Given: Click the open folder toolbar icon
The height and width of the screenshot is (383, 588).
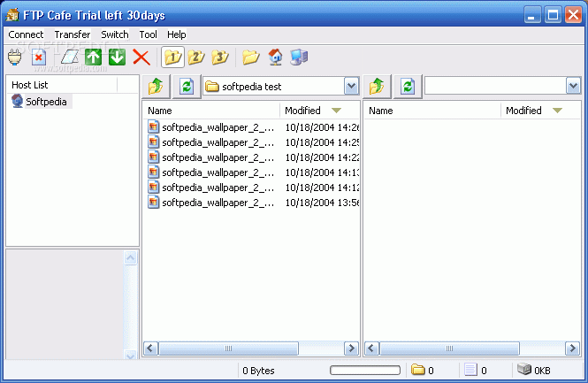Looking at the screenshot, I should coord(251,57).
